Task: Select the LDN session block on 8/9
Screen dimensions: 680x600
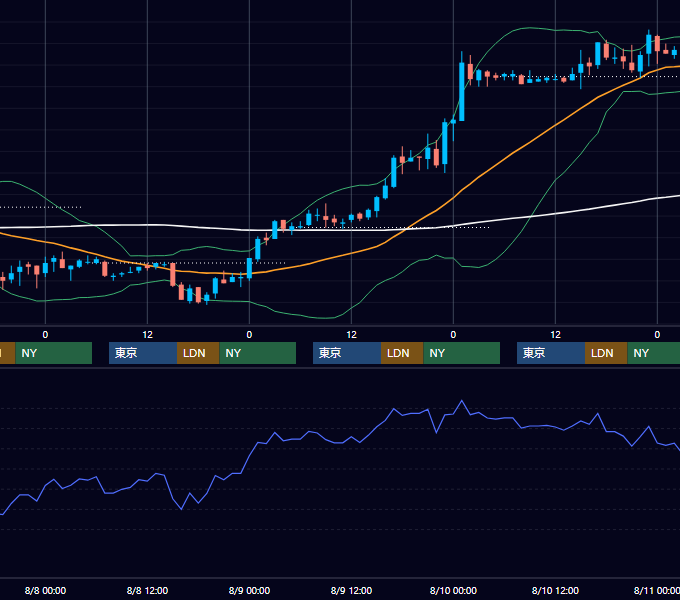Action: 402,353
